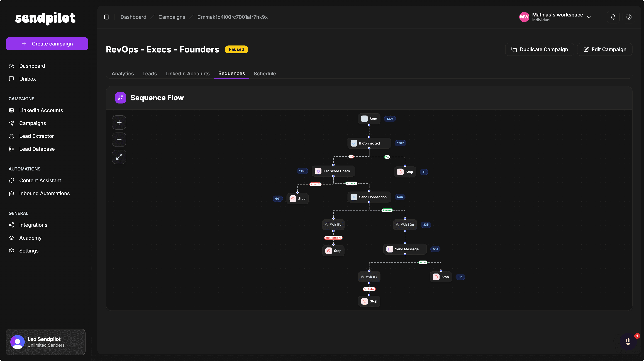644x361 pixels.
Task: Open the chat support widget
Action: tap(628, 341)
